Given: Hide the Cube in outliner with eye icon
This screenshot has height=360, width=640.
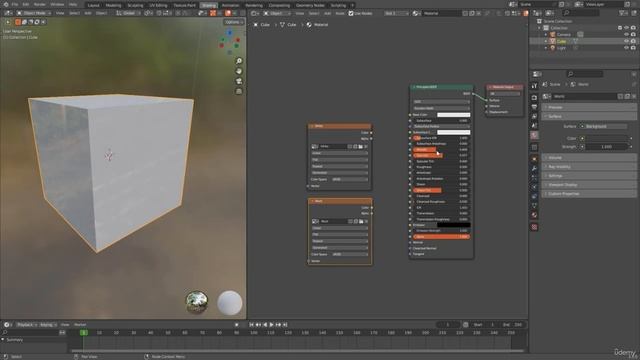Looking at the screenshot, I should (627, 41).
